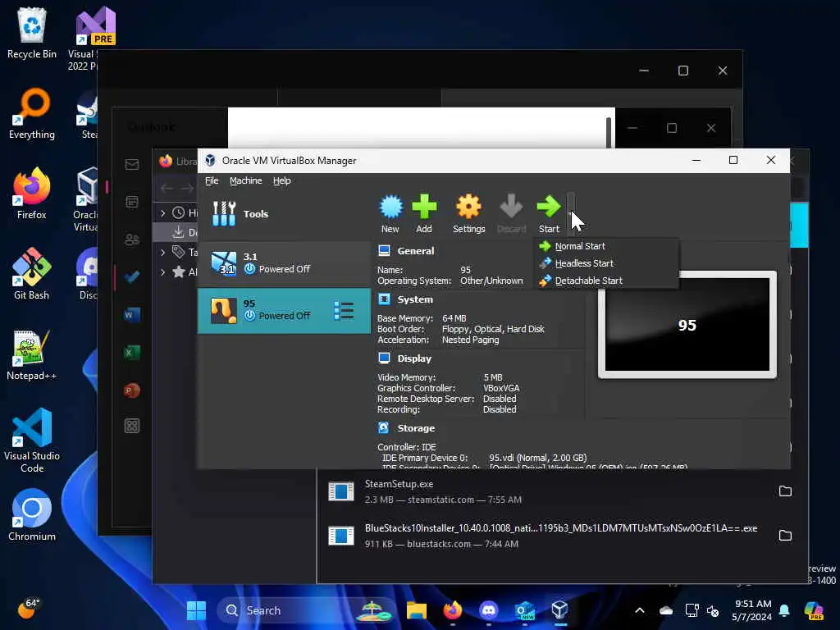Open the Machine menu in VirtualBox
The image size is (840, 630).
(x=246, y=180)
